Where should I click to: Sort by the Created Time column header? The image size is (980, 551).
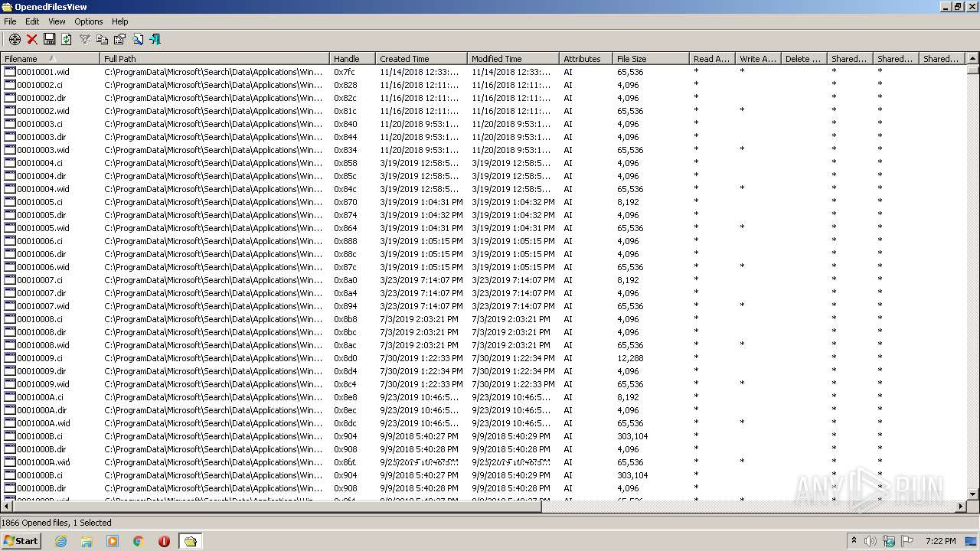point(421,58)
